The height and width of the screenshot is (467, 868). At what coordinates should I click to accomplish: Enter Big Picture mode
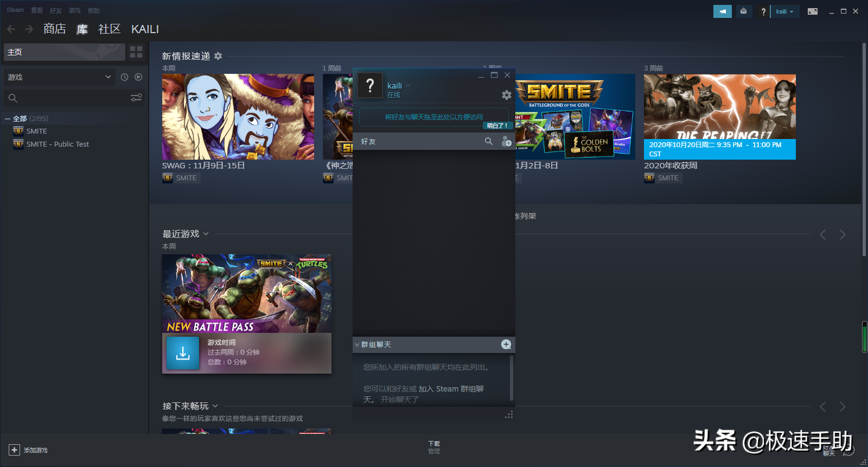813,11
